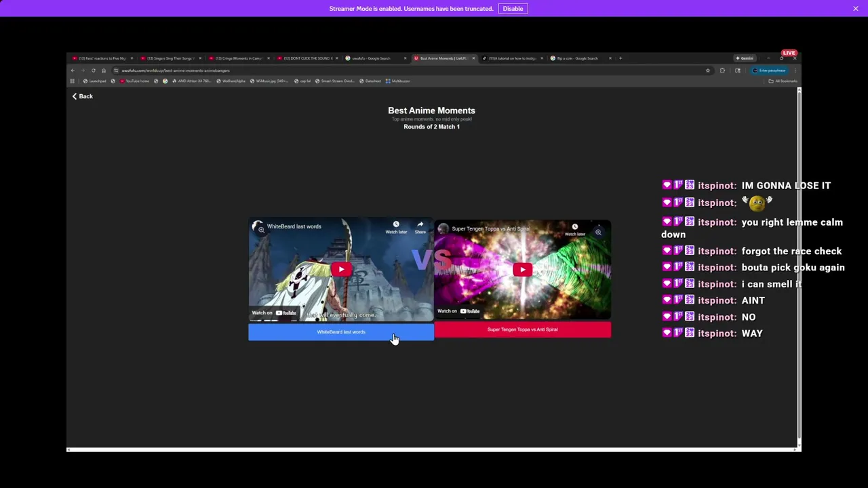
Task: Open Super Tengen Toppa vs Anti Spiral title link
Action: [x=491, y=229]
